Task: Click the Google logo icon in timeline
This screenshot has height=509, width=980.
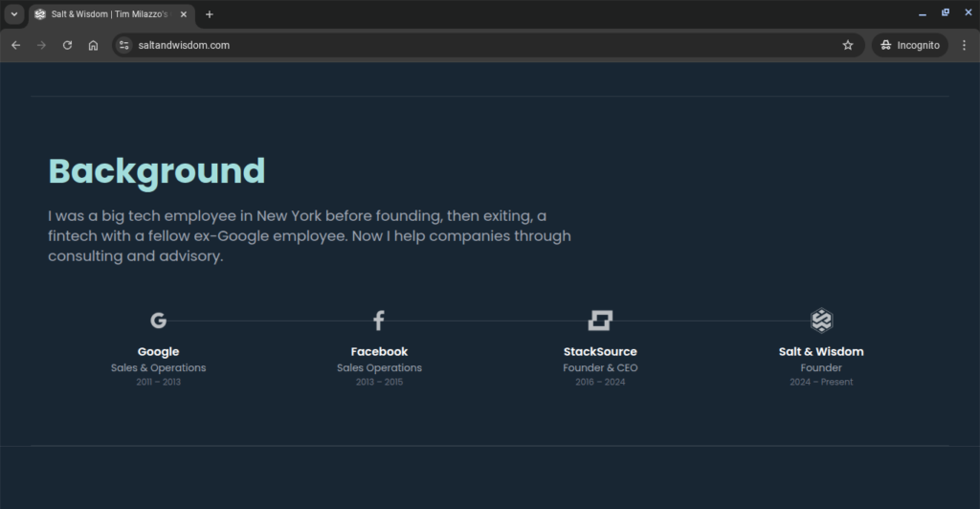Action: pos(158,321)
